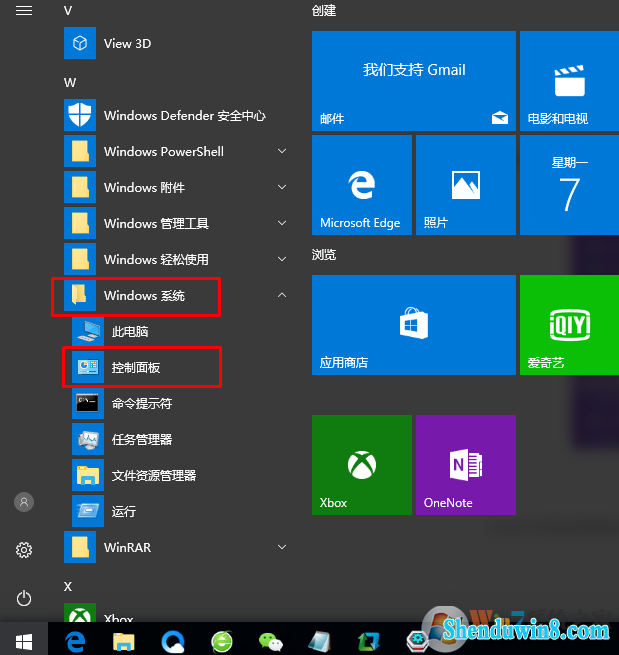
Task: Expand Windows PowerShell chevron
Action: point(282,151)
